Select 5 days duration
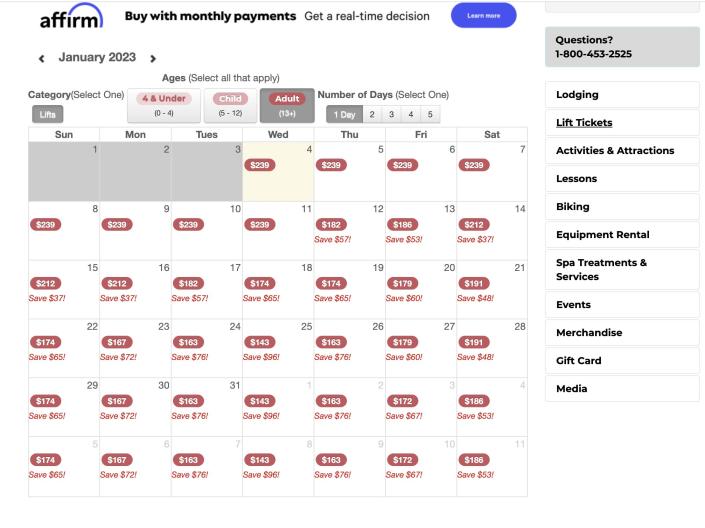The width and height of the screenshot is (705, 528). 431,115
